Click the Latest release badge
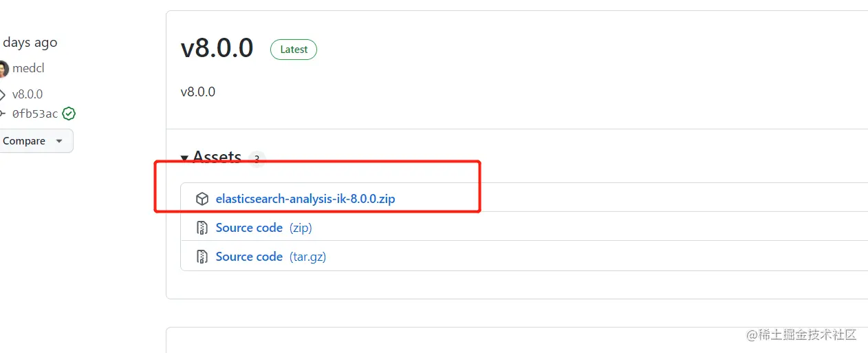The width and height of the screenshot is (868, 353). [x=294, y=50]
